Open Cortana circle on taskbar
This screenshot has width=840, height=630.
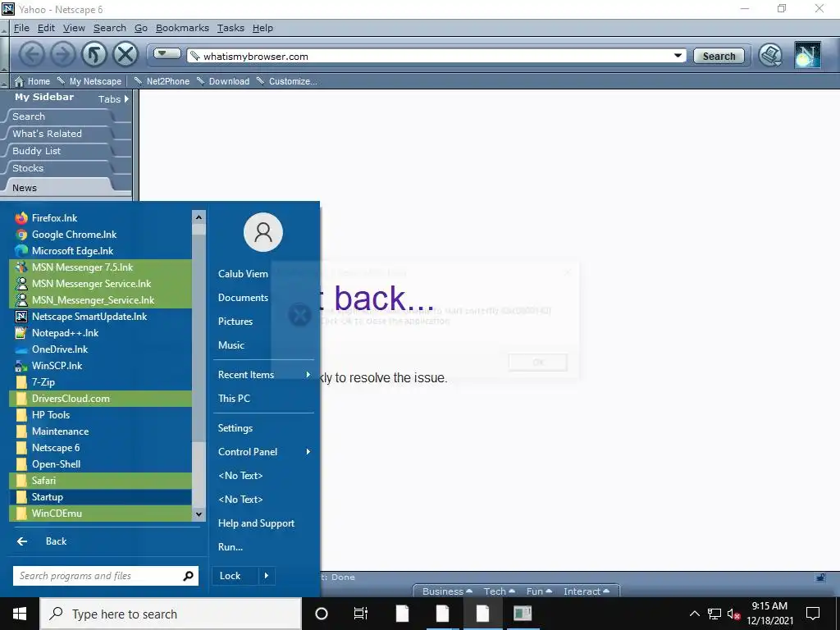(x=321, y=614)
